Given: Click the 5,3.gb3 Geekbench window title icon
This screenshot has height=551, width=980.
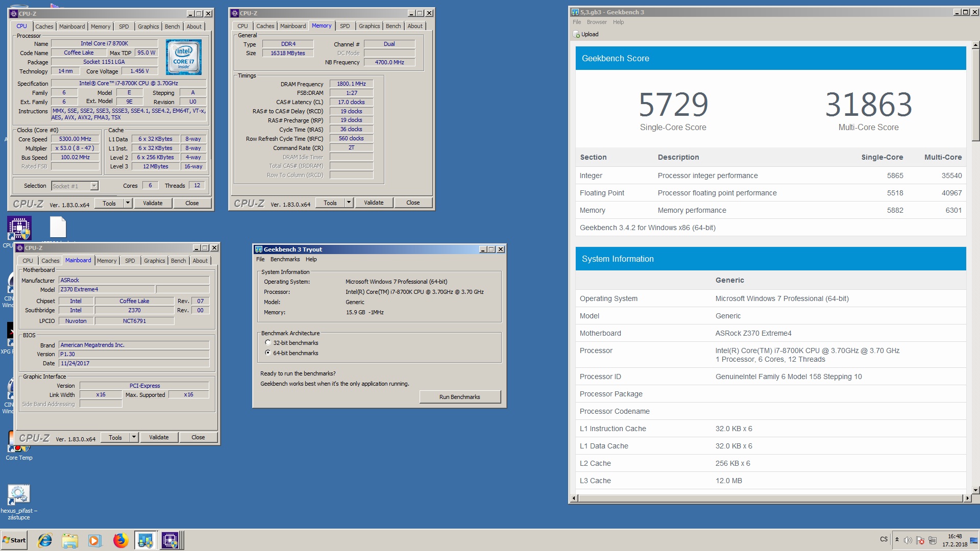Looking at the screenshot, I should [575, 12].
